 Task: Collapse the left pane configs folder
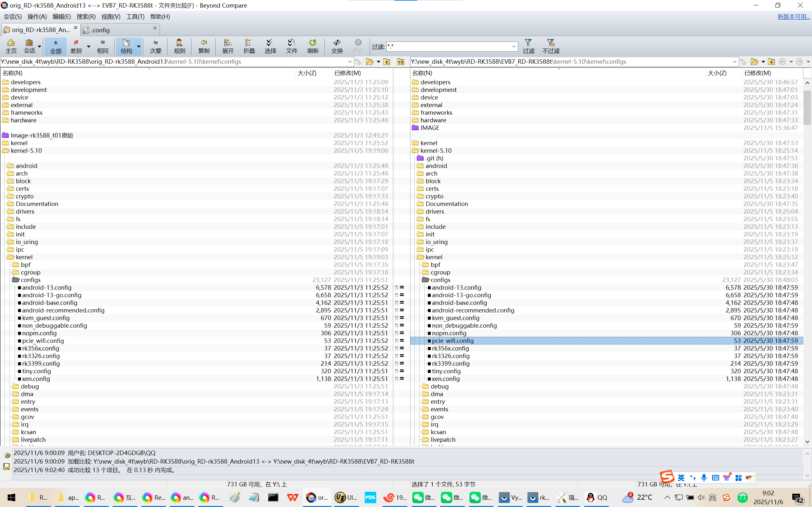pos(16,280)
